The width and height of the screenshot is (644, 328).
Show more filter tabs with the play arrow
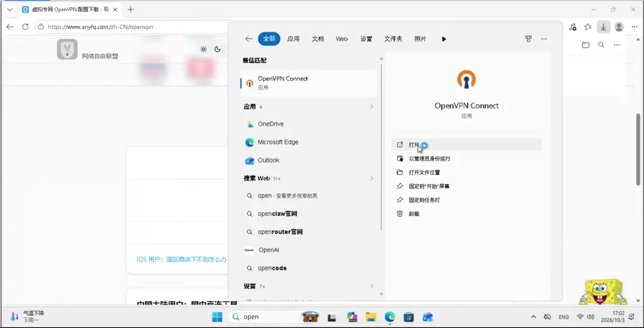[444, 39]
